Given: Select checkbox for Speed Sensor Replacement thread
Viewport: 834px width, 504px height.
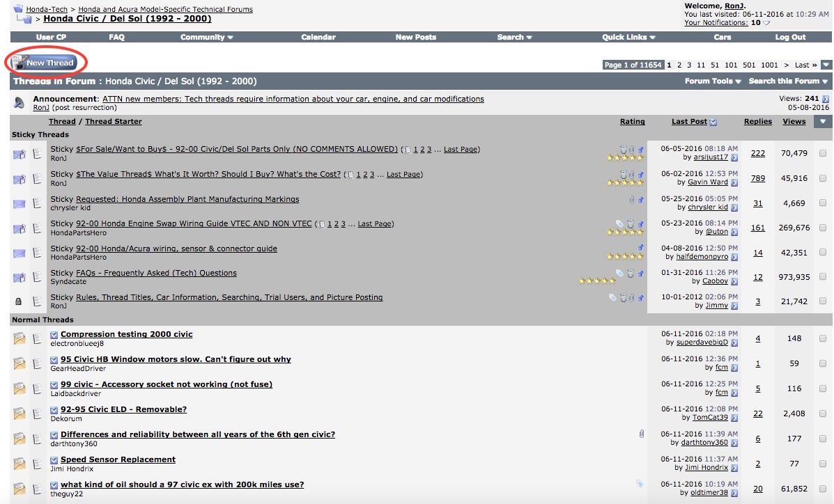Looking at the screenshot, I should pyautogui.click(x=823, y=464).
